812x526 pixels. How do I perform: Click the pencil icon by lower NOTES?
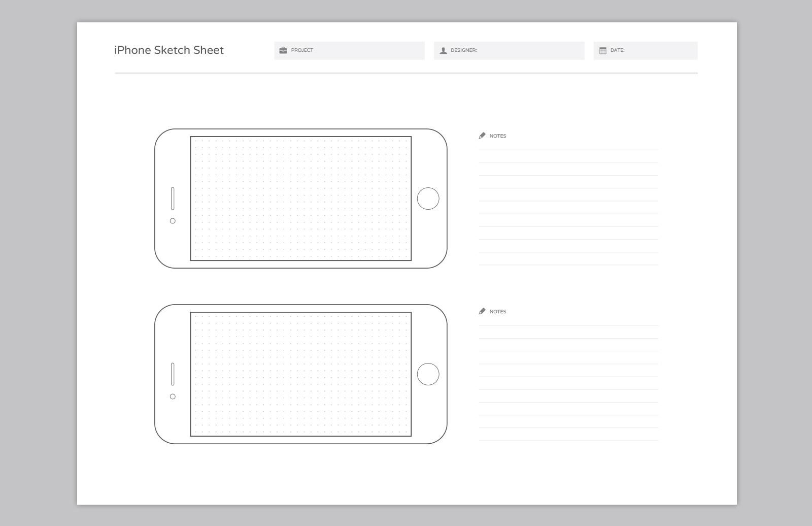[482, 311]
